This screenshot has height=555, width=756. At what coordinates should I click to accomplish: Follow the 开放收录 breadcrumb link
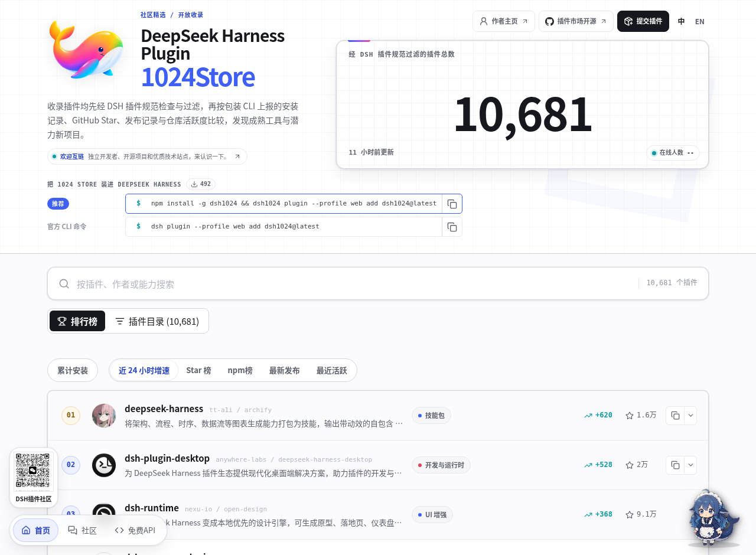click(x=190, y=15)
